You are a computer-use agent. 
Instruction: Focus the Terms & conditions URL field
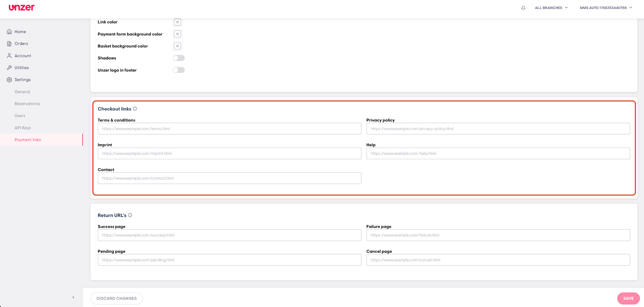click(230, 129)
